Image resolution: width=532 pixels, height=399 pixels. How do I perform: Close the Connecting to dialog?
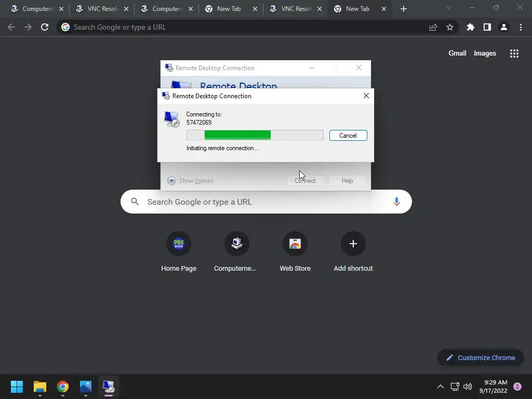click(366, 96)
